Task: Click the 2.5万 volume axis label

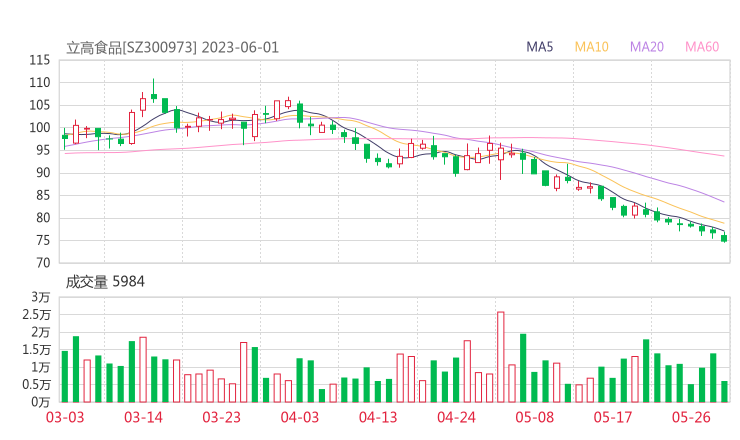Action: (x=36, y=314)
